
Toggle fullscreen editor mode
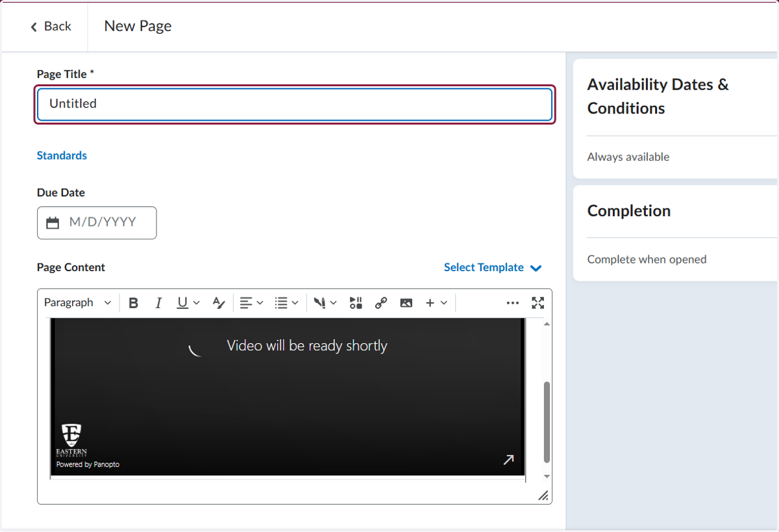click(x=538, y=303)
